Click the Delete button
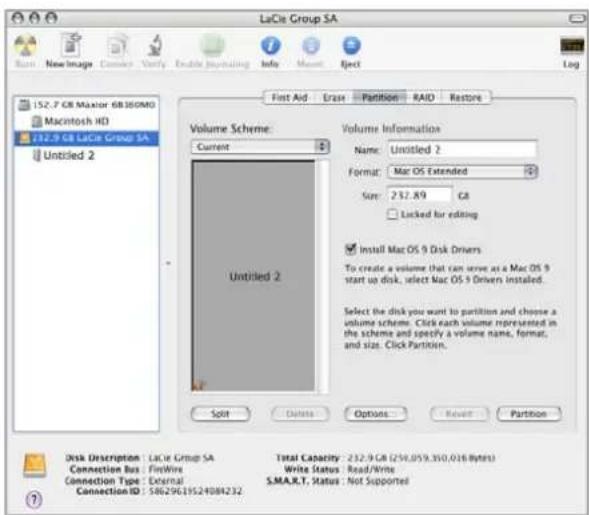The width and height of the screenshot is (589, 515). [300, 414]
